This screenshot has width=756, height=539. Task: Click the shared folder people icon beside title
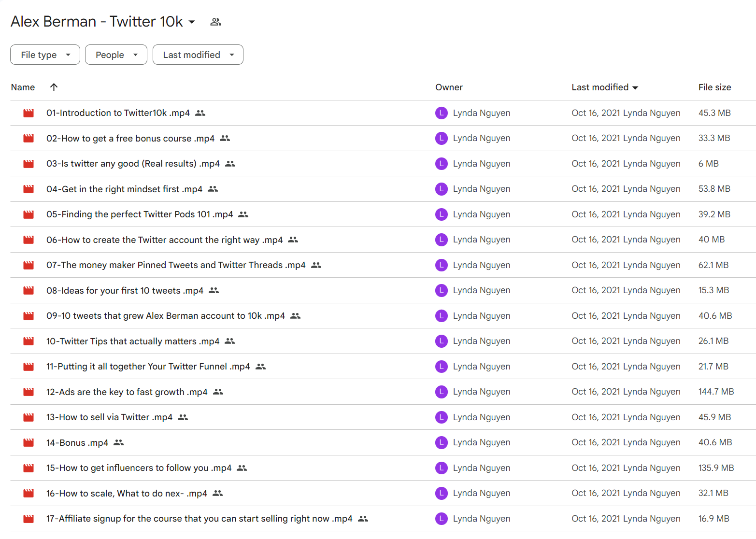pos(215,22)
